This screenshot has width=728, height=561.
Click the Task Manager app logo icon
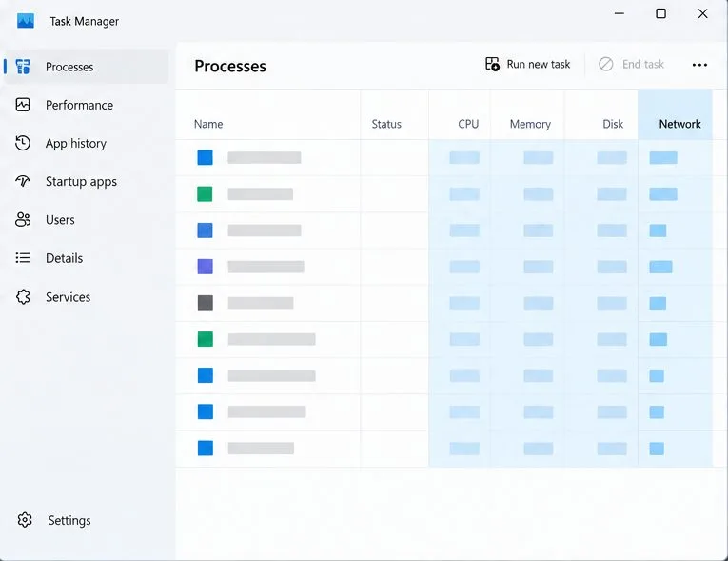click(x=25, y=21)
